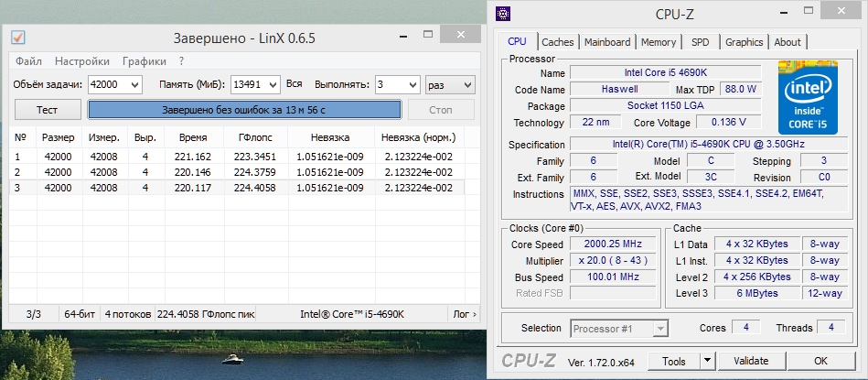Open the Настройки menu

click(x=82, y=61)
